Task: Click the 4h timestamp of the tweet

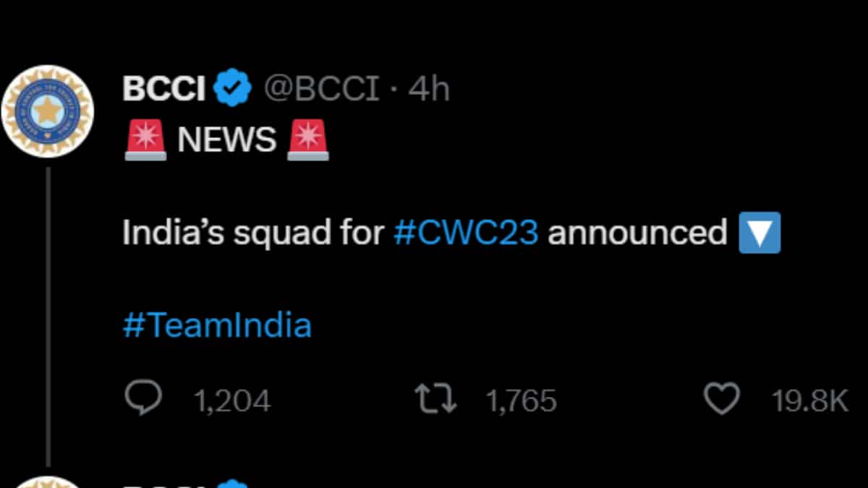Action: [429, 90]
